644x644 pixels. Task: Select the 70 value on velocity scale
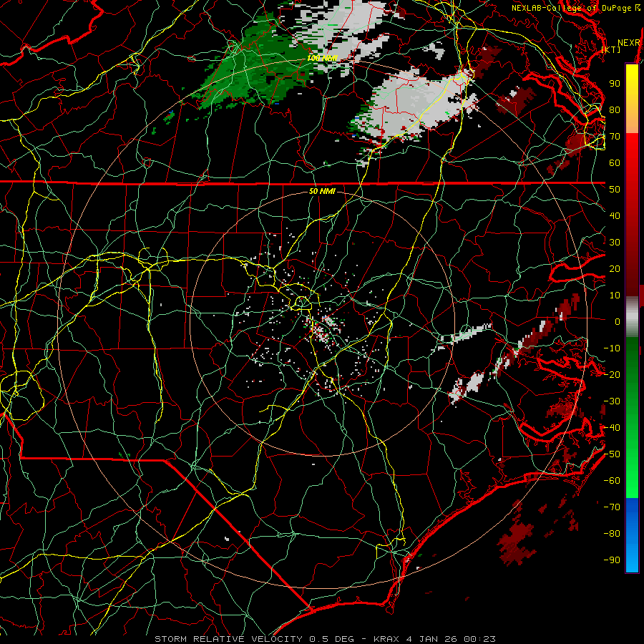point(615,137)
